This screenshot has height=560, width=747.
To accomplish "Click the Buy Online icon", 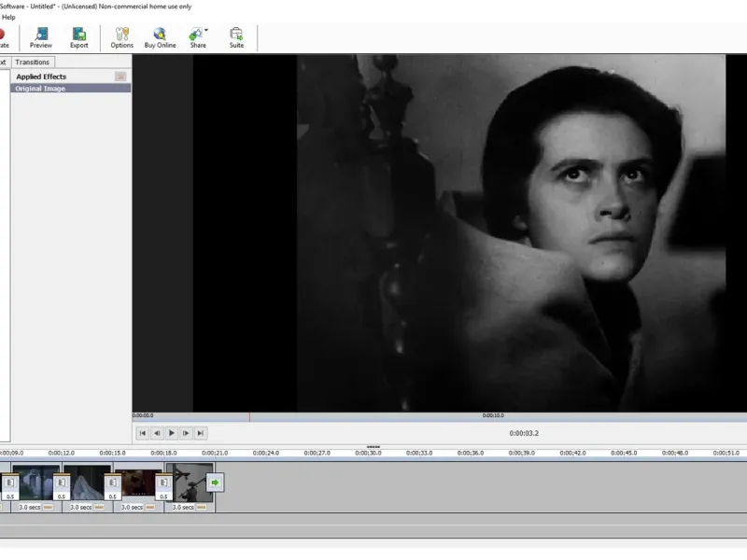I will 160,37.
